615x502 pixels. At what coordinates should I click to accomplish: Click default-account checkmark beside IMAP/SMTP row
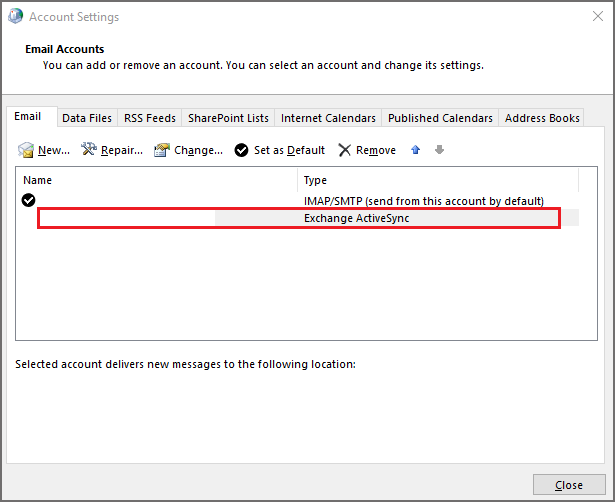click(x=28, y=200)
